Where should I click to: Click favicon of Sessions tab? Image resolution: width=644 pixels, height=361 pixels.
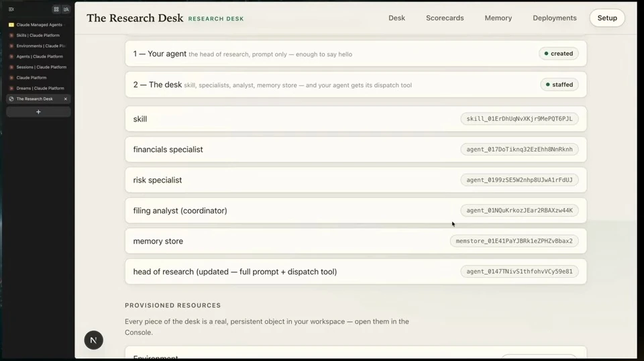coord(11,67)
